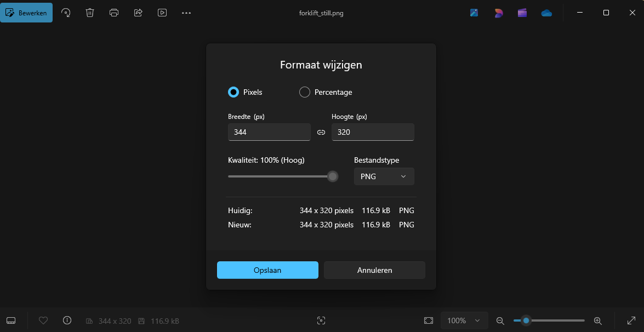644x332 pixels.
Task: Enter full screen with the expand arrows icon
Action: coord(632,320)
